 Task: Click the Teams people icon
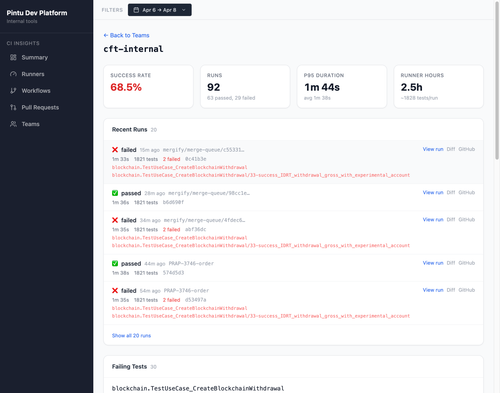(13, 124)
